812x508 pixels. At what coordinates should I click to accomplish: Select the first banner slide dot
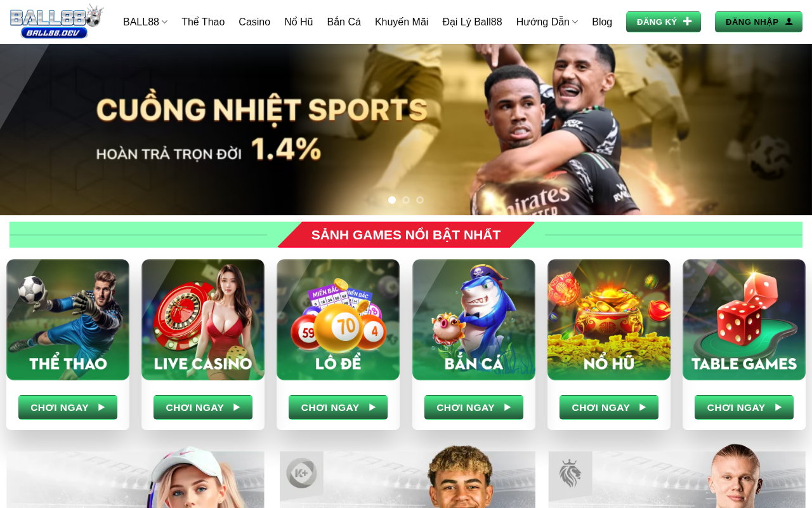click(392, 200)
